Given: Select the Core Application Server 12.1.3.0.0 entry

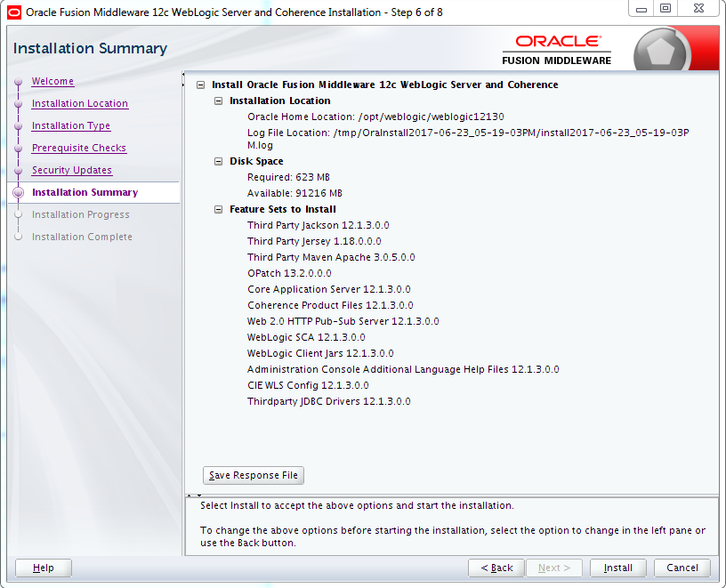Looking at the screenshot, I should (x=328, y=289).
